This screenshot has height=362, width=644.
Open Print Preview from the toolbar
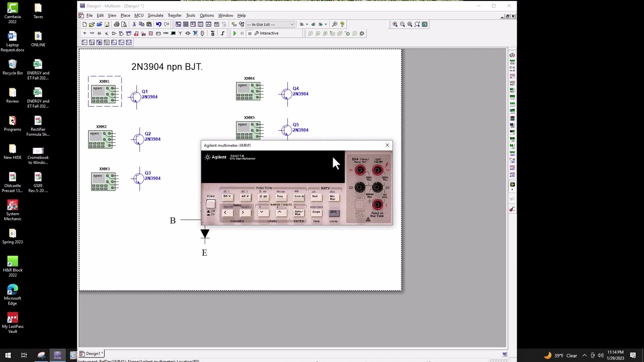124,24
